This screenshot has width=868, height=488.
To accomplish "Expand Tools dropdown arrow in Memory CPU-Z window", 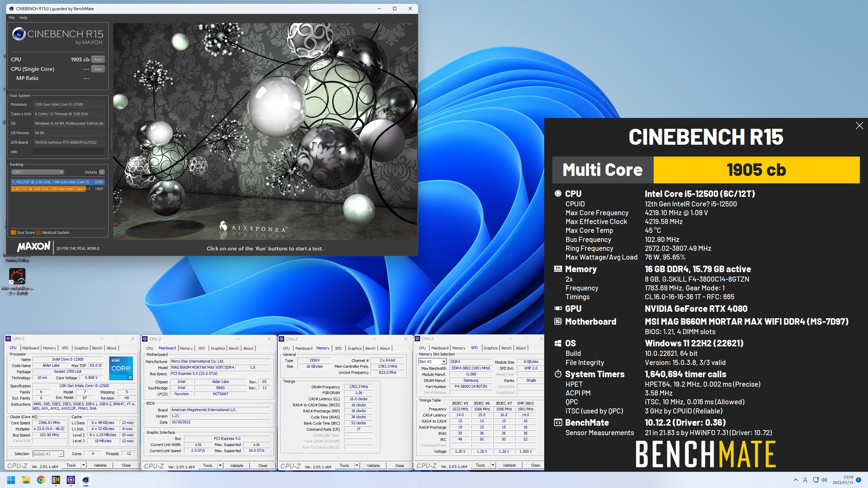I will pos(357,466).
